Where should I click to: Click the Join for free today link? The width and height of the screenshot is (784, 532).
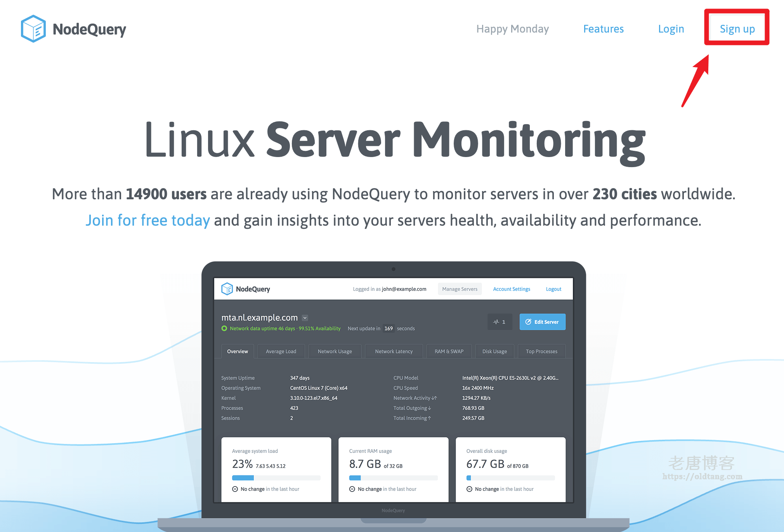(x=148, y=220)
